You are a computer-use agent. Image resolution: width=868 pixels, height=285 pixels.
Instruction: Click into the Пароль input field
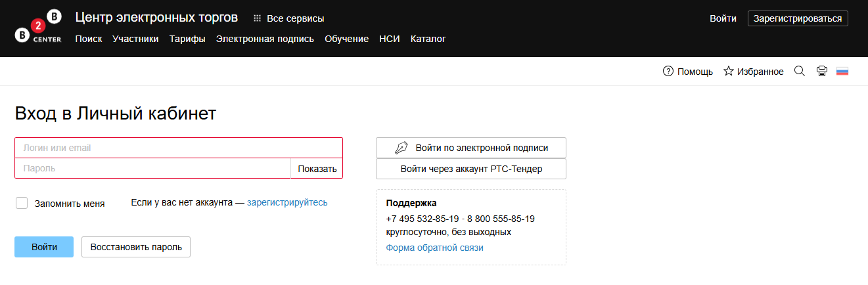coord(152,169)
